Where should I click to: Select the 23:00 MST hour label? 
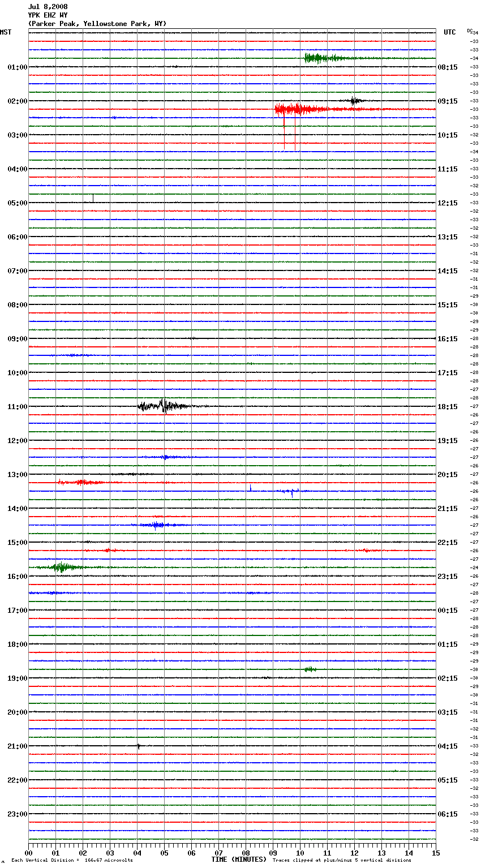point(18,814)
